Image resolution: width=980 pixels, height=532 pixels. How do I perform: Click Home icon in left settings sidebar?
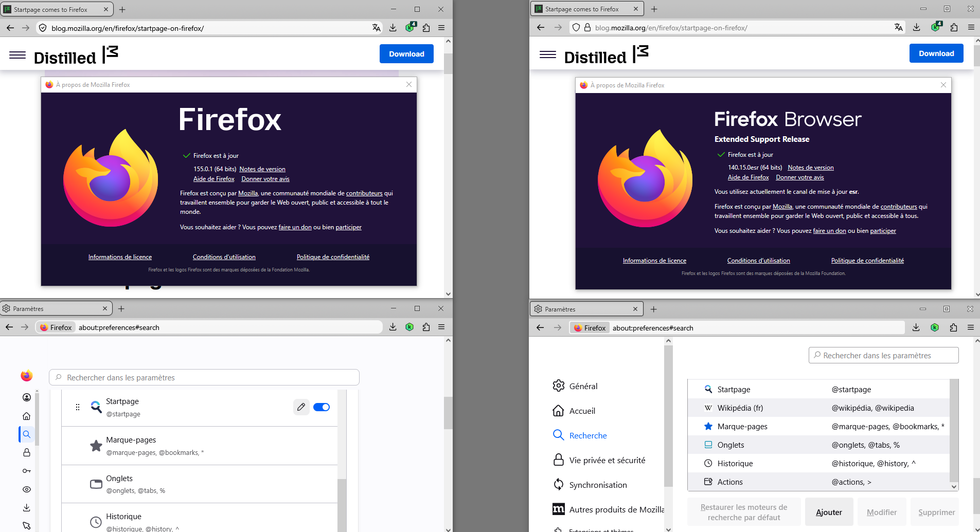(27, 416)
